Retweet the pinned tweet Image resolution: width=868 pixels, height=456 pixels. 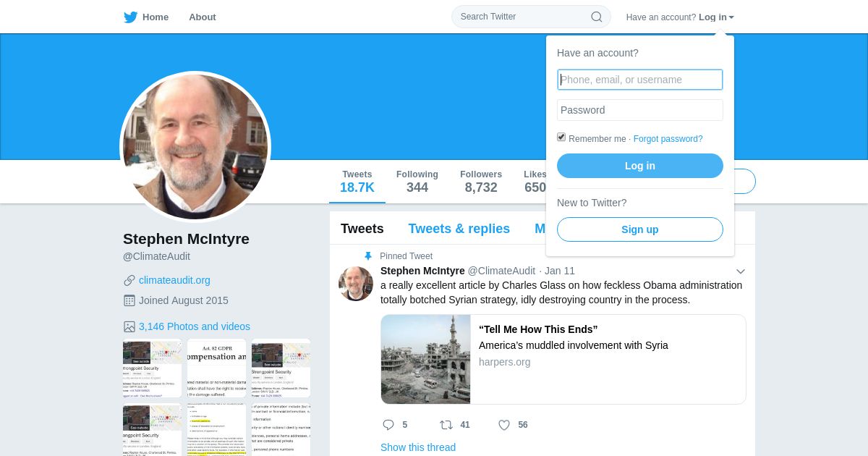[446, 425]
